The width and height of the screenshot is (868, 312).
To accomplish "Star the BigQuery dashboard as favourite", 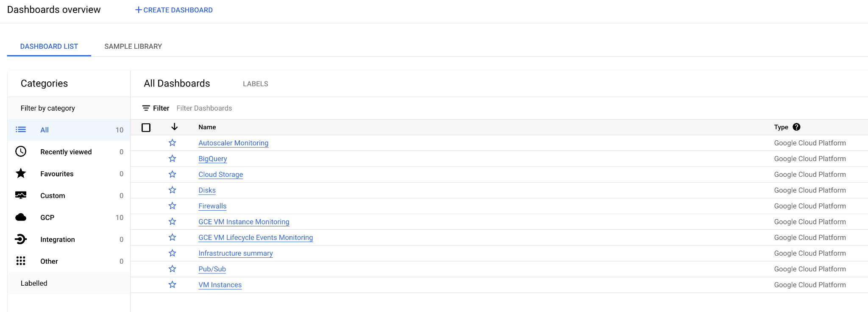I will click(x=172, y=159).
